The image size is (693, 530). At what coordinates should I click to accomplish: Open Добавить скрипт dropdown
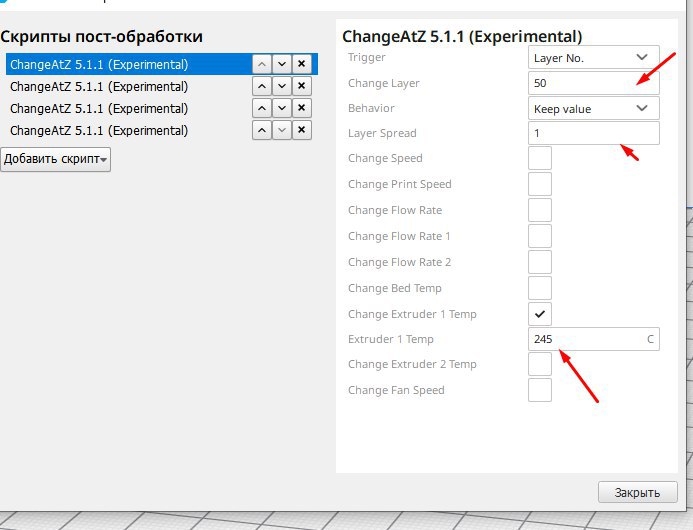click(x=56, y=159)
